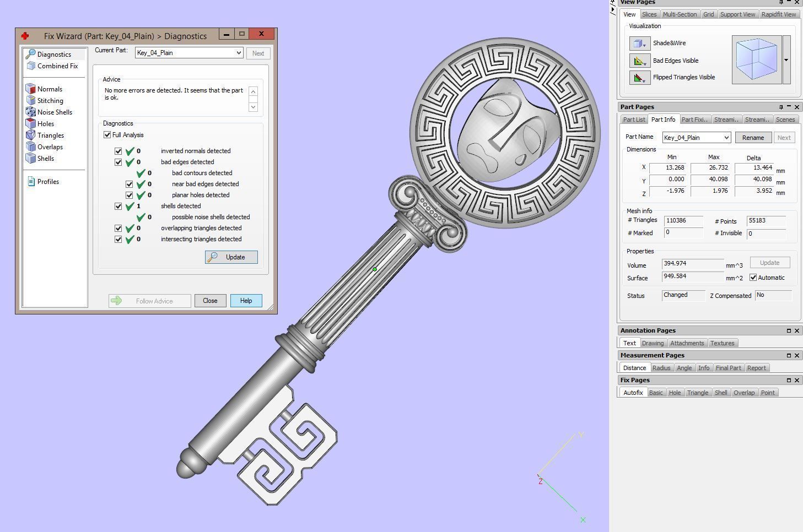Screen dimensions: 803x532
Task: Toggle the Bad Edges Visible icon
Action: (639, 61)
